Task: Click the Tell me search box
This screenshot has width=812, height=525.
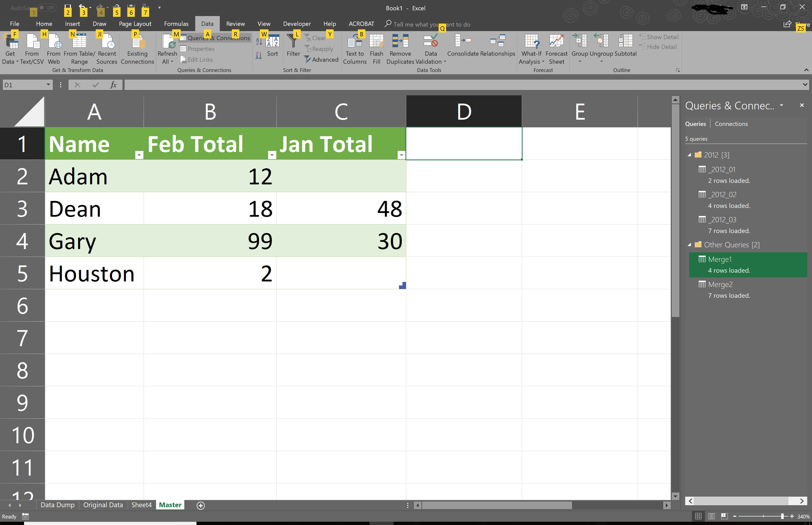Action: [x=432, y=24]
